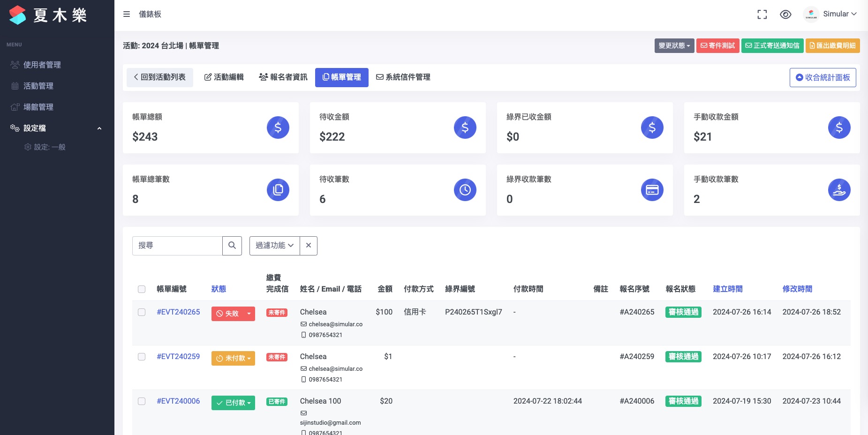This screenshot has height=435, width=868.
Task: Check the box for bill #EVT240259
Action: [x=142, y=357]
